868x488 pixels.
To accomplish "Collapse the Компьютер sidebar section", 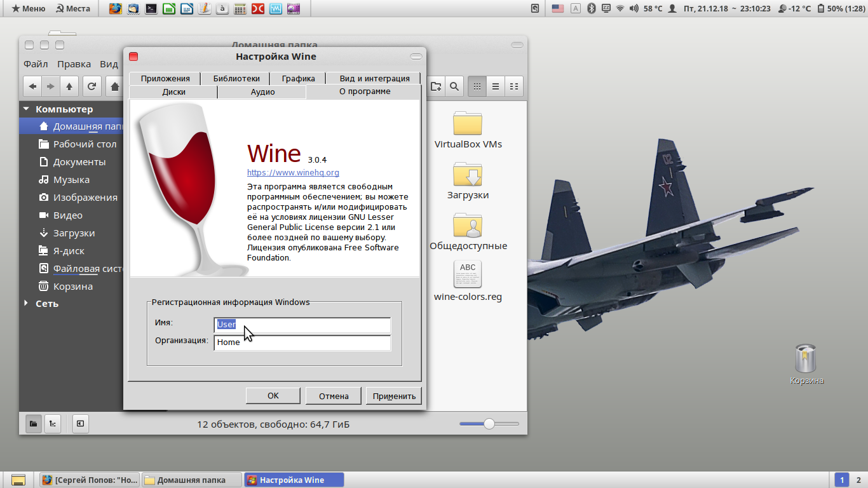I will pyautogui.click(x=26, y=109).
